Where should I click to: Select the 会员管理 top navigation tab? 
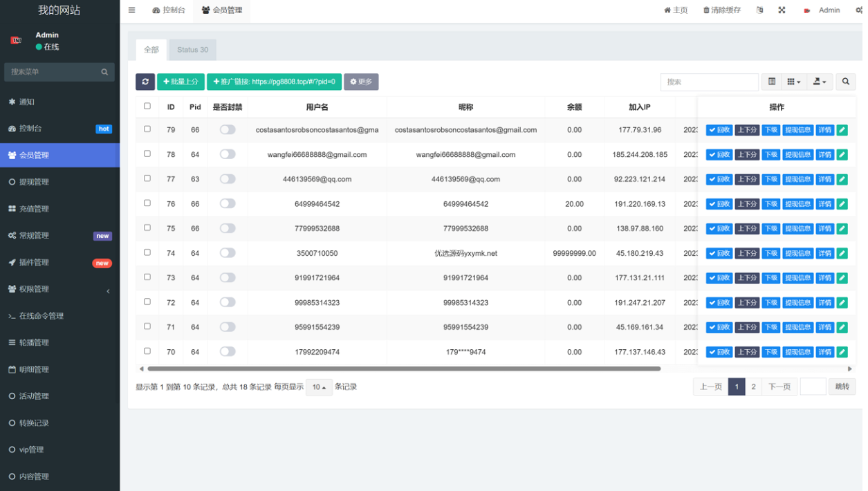click(222, 10)
